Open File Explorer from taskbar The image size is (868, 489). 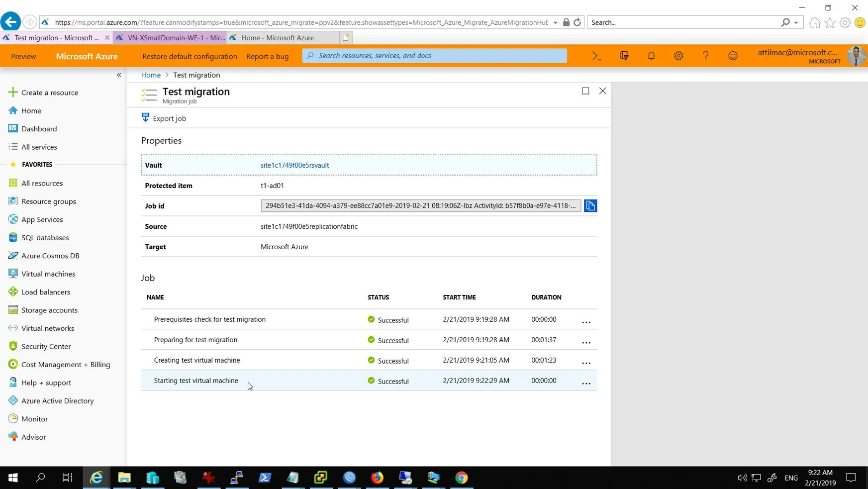click(x=124, y=478)
